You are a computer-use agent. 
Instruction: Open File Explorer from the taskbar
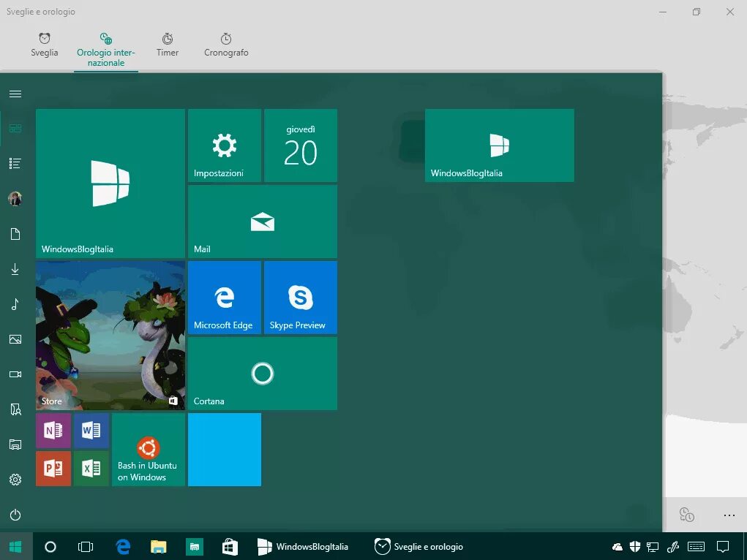click(x=159, y=547)
